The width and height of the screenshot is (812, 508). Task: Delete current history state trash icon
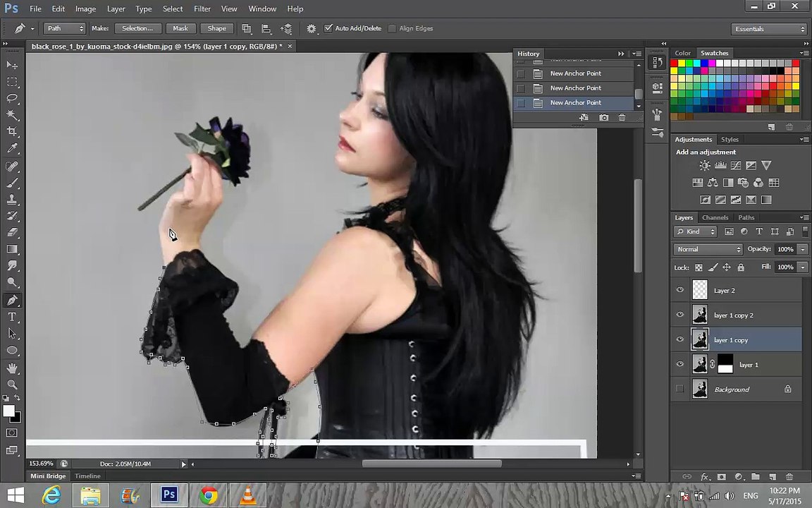[622, 118]
